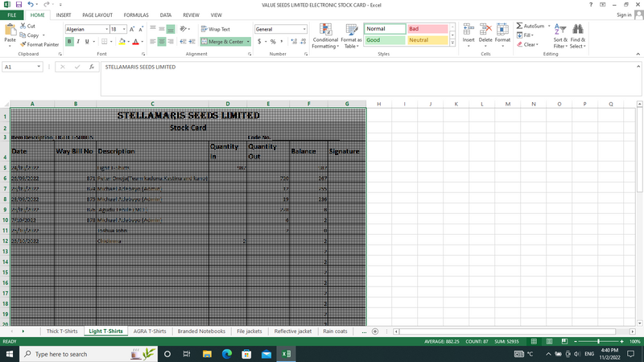
Task: Toggle Italic formatting
Action: coord(78,42)
